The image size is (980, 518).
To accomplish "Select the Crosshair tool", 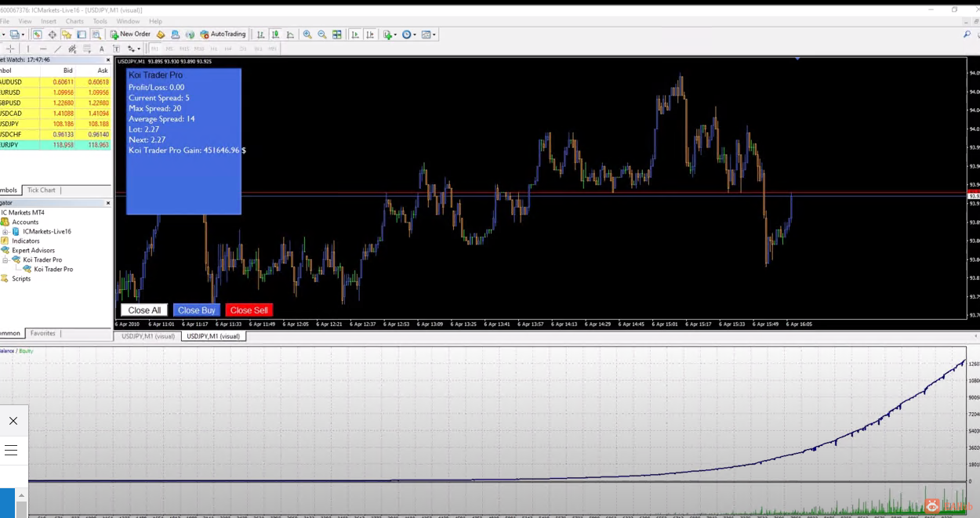I will click(x=10, y=49).
